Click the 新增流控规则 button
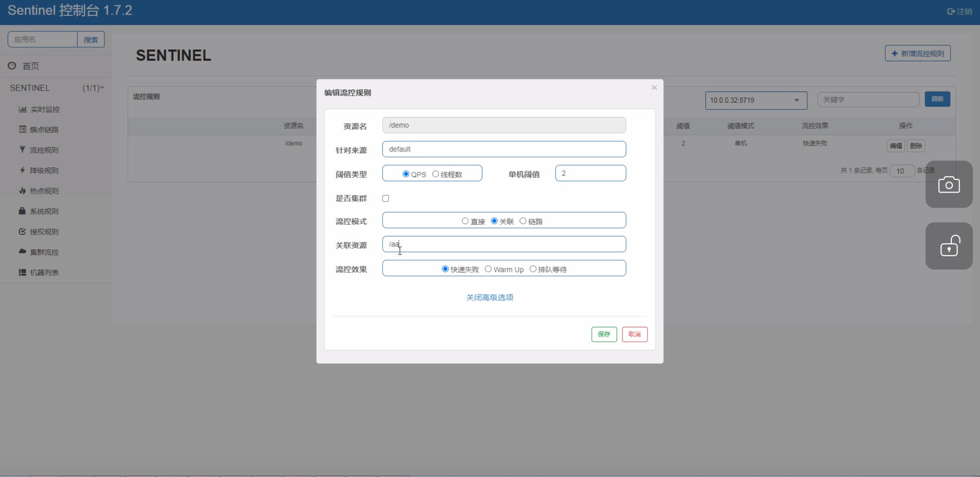Screen dimensions: 980x477 click(917, 54)
